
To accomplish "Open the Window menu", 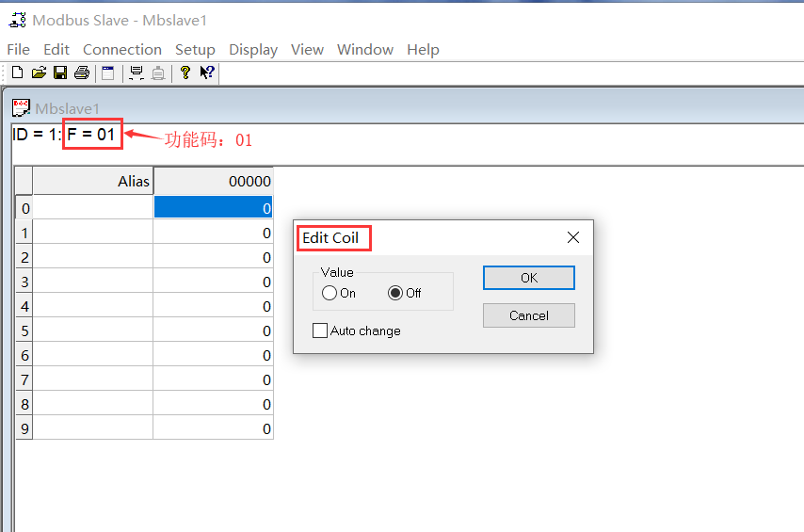I will [365, 49].
